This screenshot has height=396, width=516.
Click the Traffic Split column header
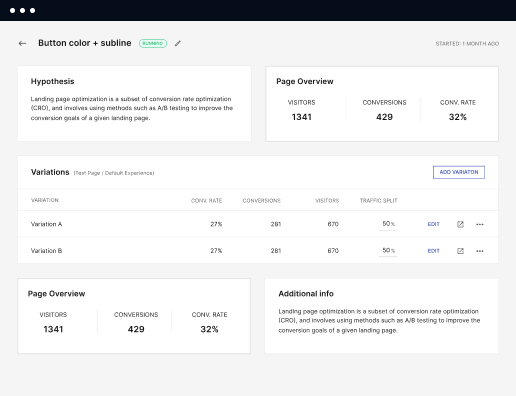tap(378, 200)
